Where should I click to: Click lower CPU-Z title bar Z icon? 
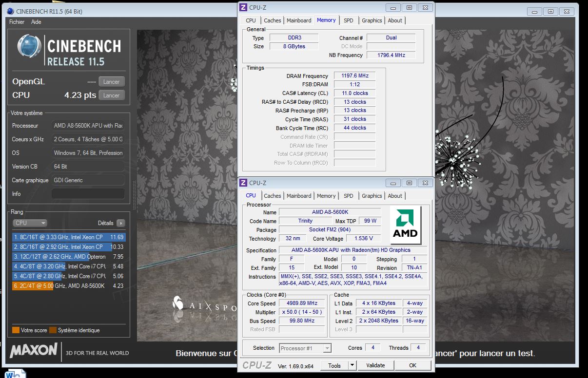[x=243, y=183]
